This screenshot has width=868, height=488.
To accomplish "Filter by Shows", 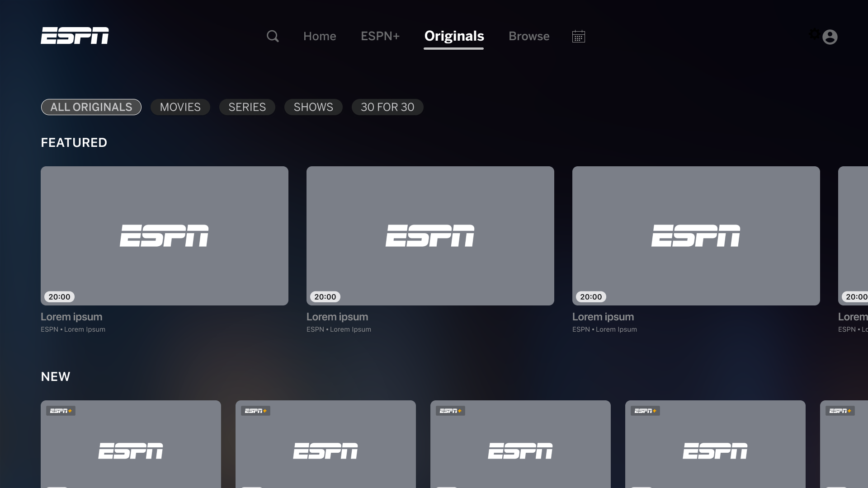I will coord(313,107).
